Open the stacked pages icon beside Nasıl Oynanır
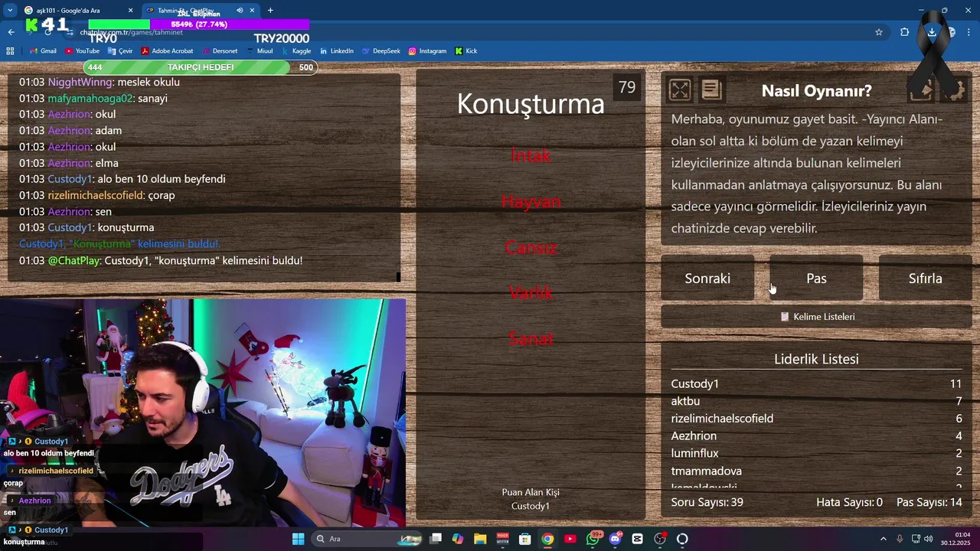The image size is (980, 551). 711,90
